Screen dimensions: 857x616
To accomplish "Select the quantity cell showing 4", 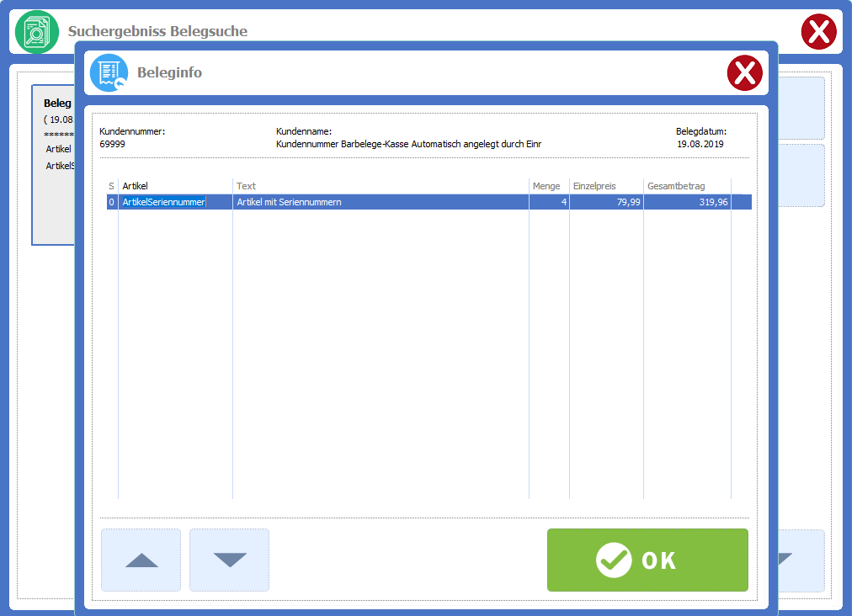I will (549, 202).
